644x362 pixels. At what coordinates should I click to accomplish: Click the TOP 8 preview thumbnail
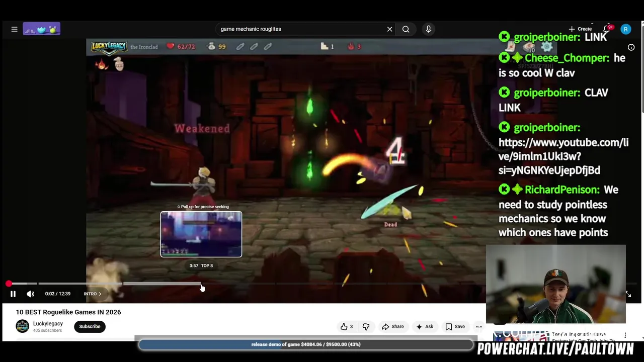click(x=201, y=234)
